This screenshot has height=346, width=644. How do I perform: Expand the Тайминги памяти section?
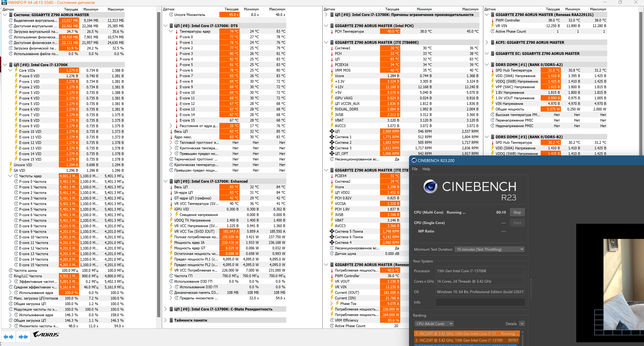click(x=165, y=320)
